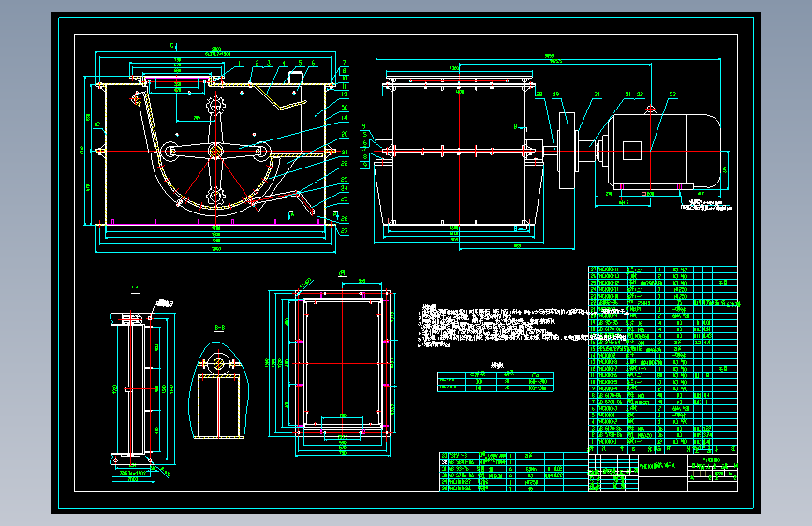Click the small three-column specification table
This screenshot has height=526, width=812.
pyautogui.click(x=495, y=382)
